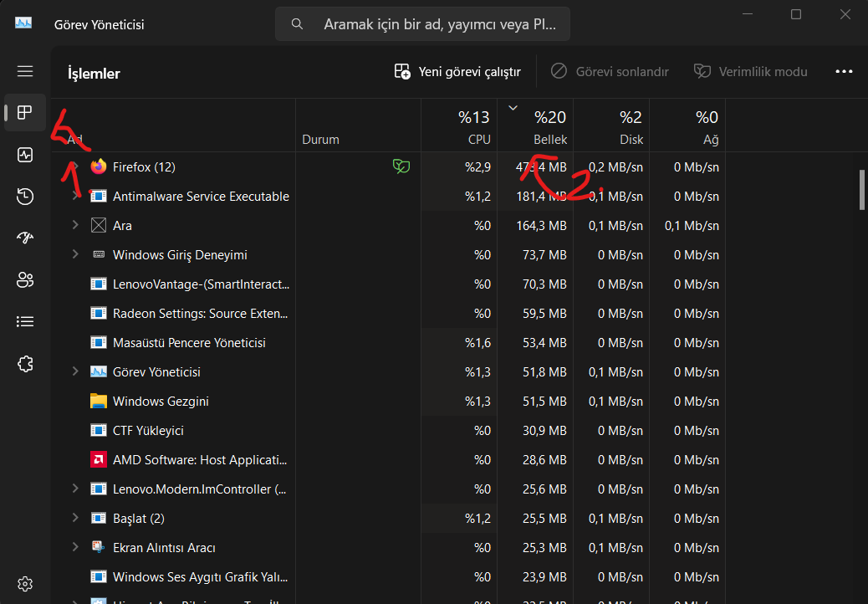Expand the Başlat (2) process group
This screenshot has height=604, width=868.
tap(75, 519)
